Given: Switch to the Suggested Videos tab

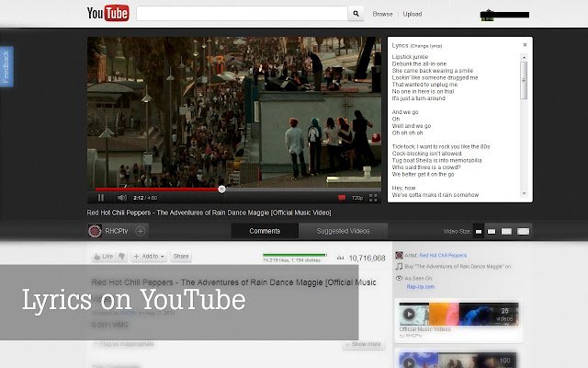Looking at the screenshot, I should pyautogui.click(x=343, y=231).
